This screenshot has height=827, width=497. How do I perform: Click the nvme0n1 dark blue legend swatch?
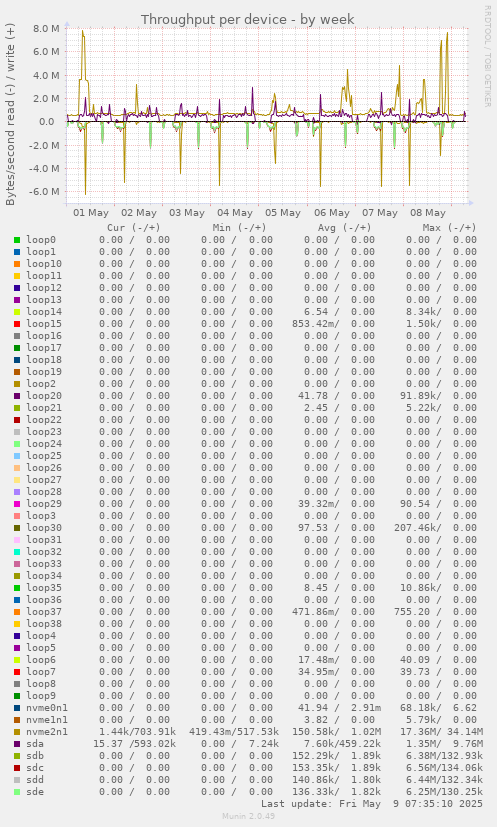(x=17, y=708)
